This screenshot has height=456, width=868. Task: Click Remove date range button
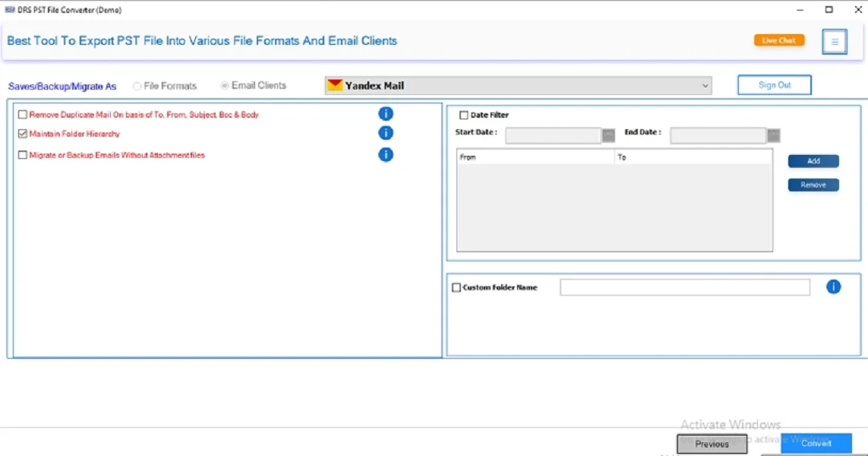(x=813, y=185)
